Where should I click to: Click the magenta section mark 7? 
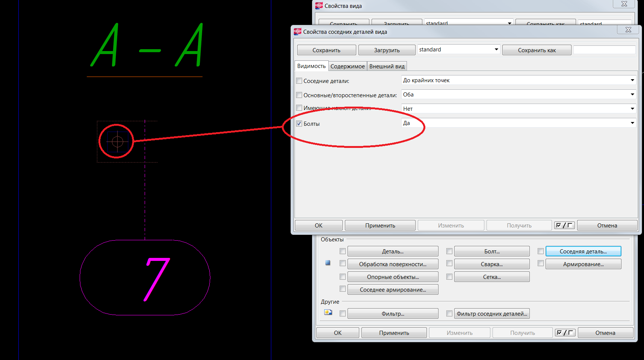click(157, 279)
